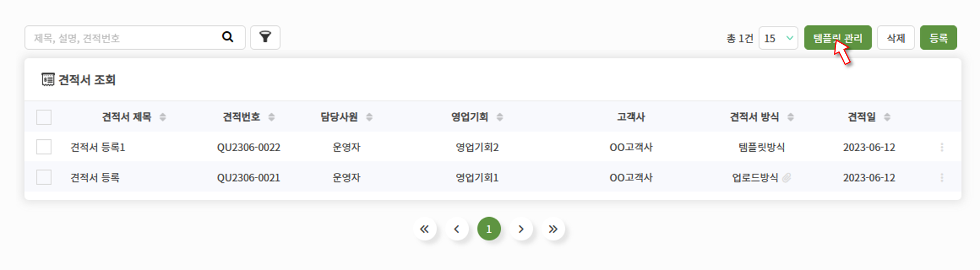
Task: Toggle the select-all checkbox in the header
Action: [x=44, y=117]
